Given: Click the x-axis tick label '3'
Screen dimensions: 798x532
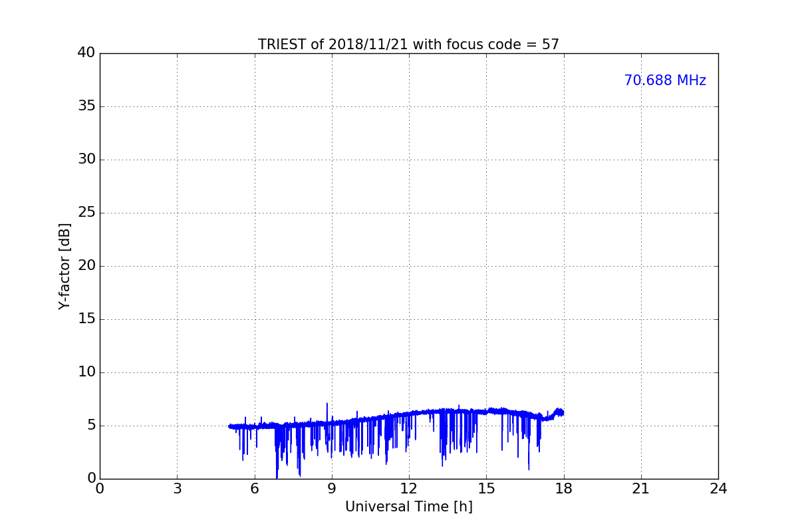Looking at the screenshot, I should (177, 489).
